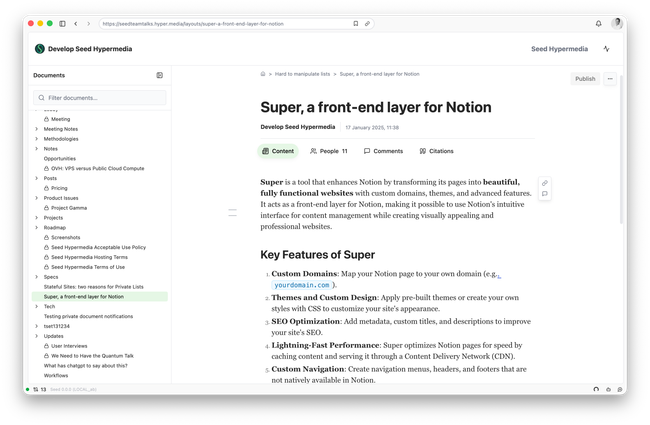Open 'What has chatgpt to say about this?'

tap(86, 366)
